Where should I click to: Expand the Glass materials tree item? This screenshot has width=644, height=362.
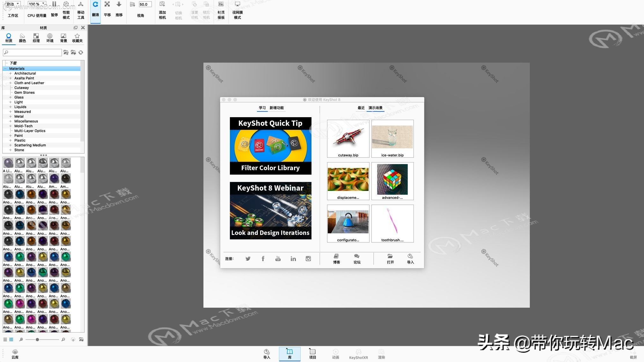click(x=11, y=97)
